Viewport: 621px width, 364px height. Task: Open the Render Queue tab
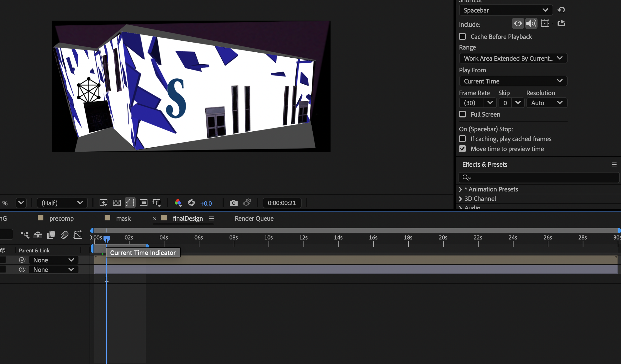pos(253,218)
